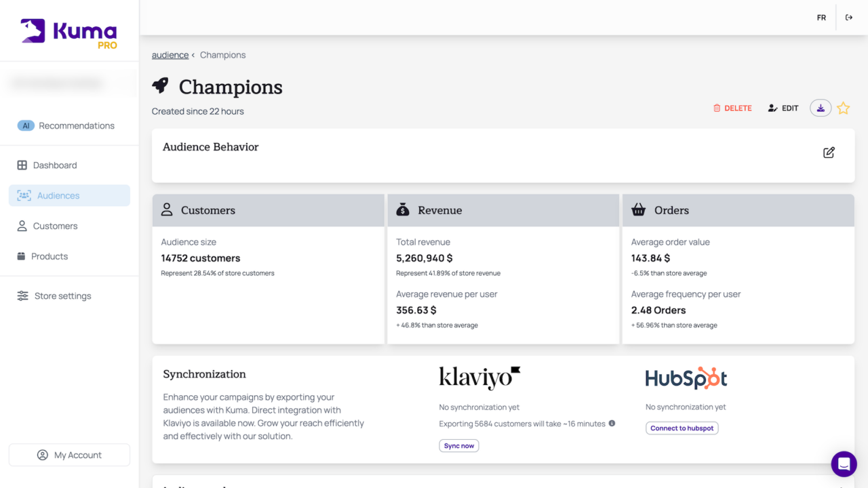Click Sync now under Klaviyo
Viewport: 868px width, 488px height.
point(459,445)
